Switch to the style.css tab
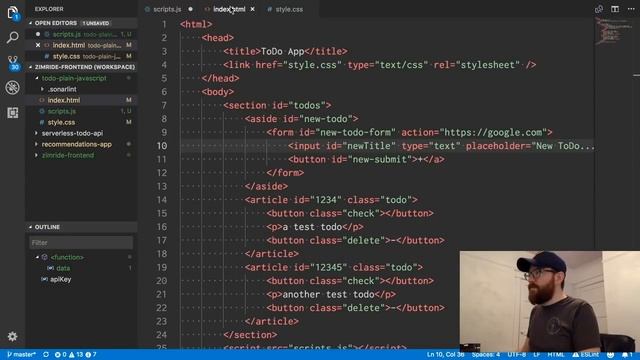Image resolution: width=640 pixels, height=360 pixels. (289, 9)
